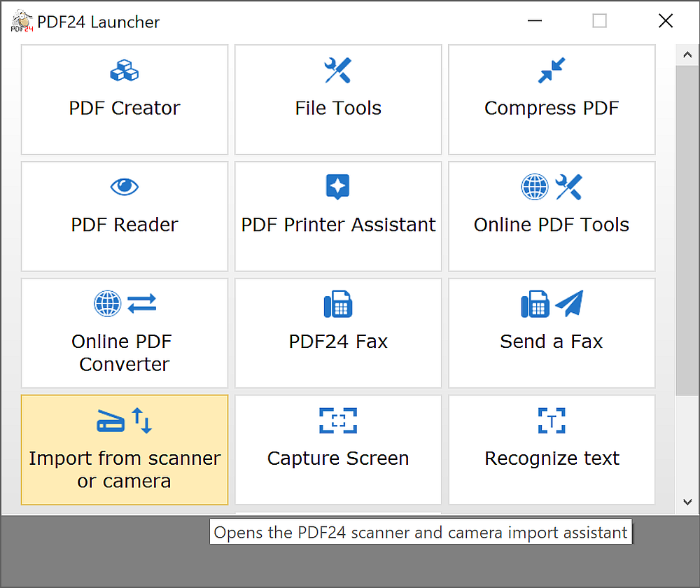Click the PDF24 logo in title bar
The image size is (700, 588).
(x=22, y=21)
